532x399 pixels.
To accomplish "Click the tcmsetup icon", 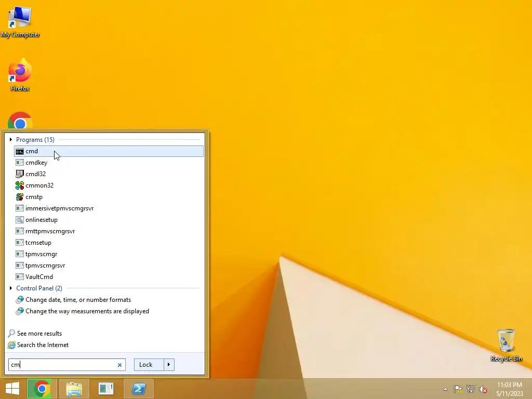I will click(x=20, y=243).
